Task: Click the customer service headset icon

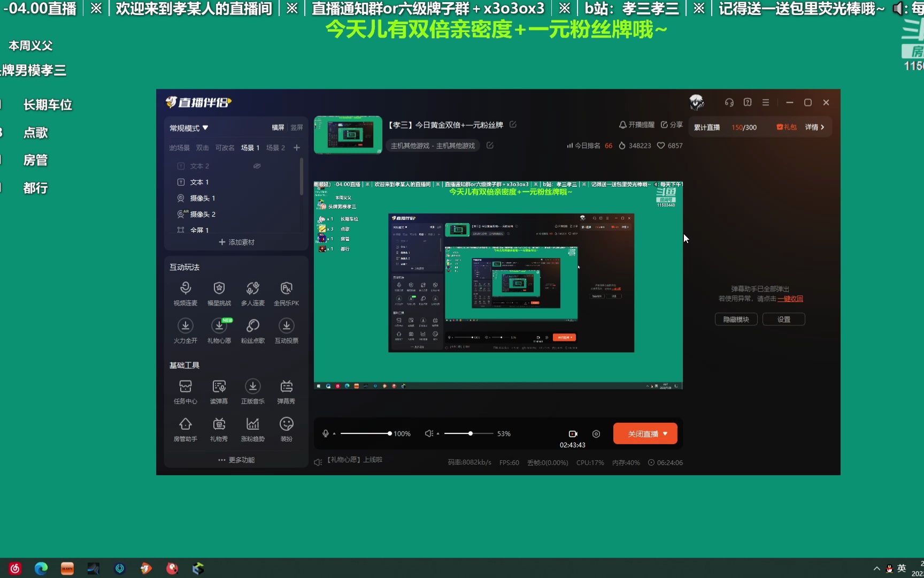Action: tap(729, 102)
